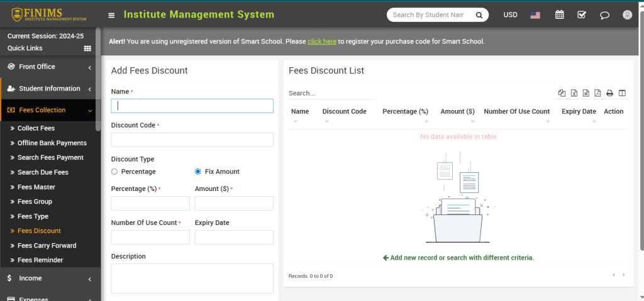The image size is (644, 301).
Task: Export table to Excel
Action: point(574,93)
